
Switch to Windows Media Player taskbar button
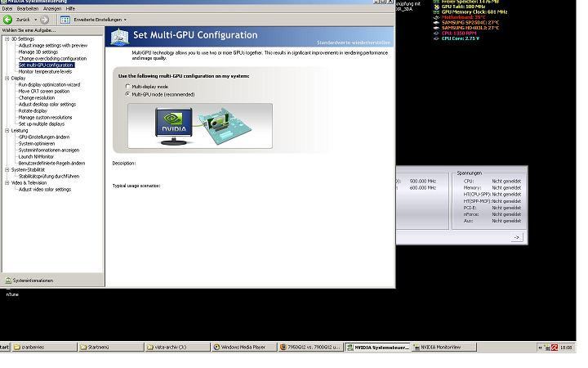pos(243,348)
